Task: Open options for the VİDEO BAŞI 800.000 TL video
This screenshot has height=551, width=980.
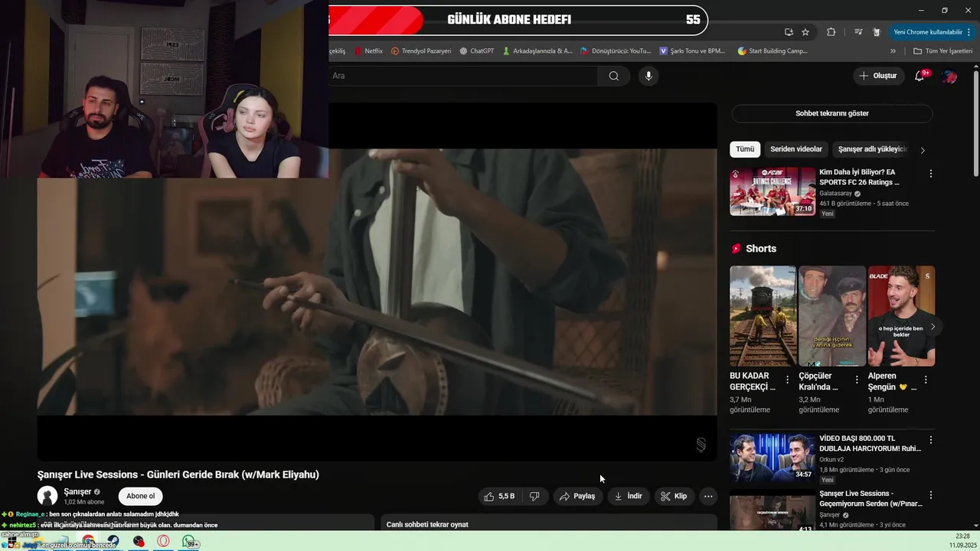Action: [931, 440]
